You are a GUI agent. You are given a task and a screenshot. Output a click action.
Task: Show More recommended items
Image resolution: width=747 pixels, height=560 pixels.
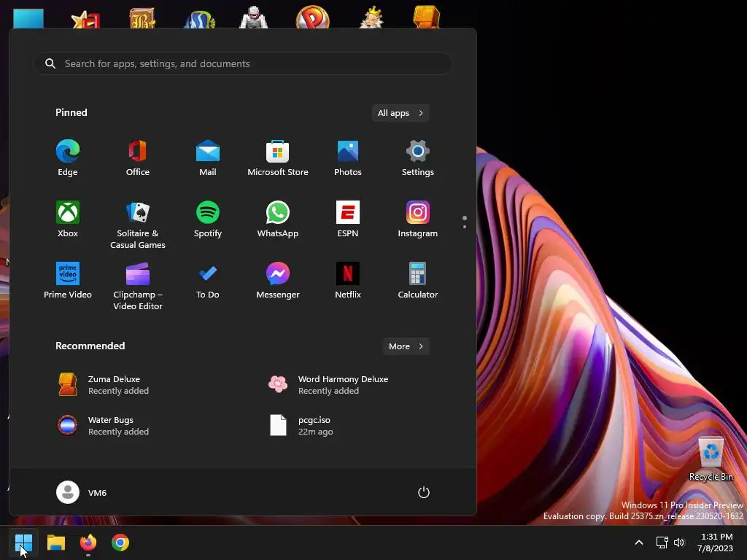pos(406,346)
